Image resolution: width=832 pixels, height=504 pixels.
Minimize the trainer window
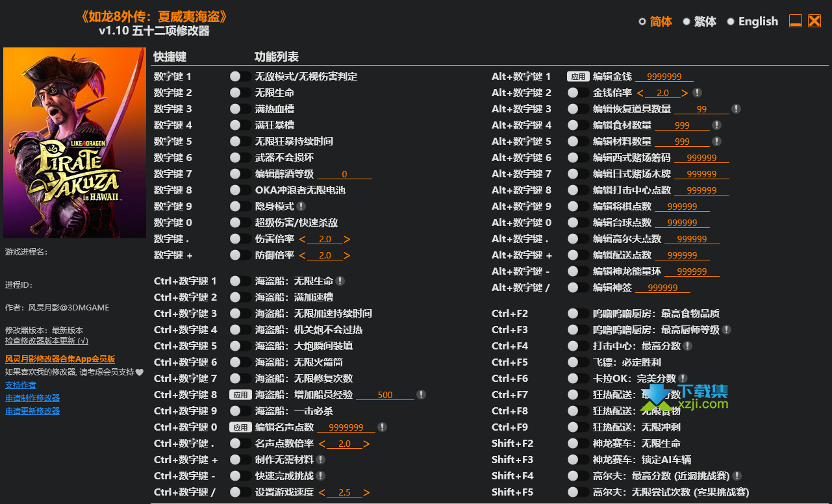click(796, 21)
